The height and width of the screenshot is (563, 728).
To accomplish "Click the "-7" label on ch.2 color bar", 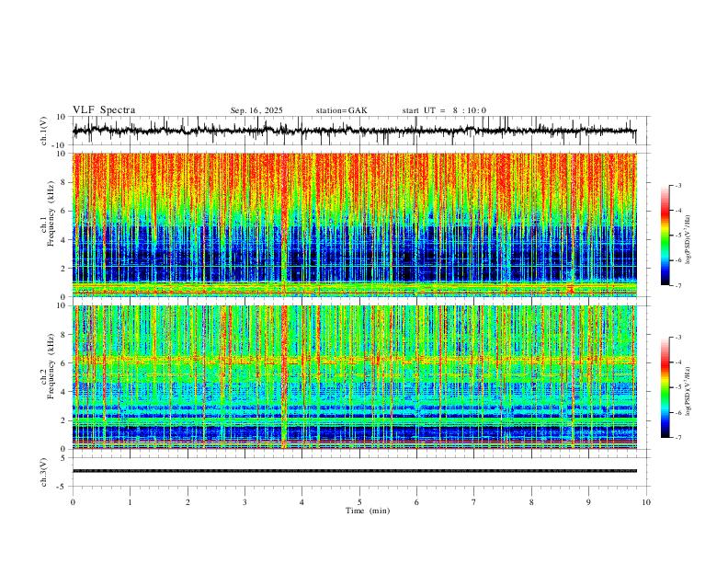I will click(678, 437).
